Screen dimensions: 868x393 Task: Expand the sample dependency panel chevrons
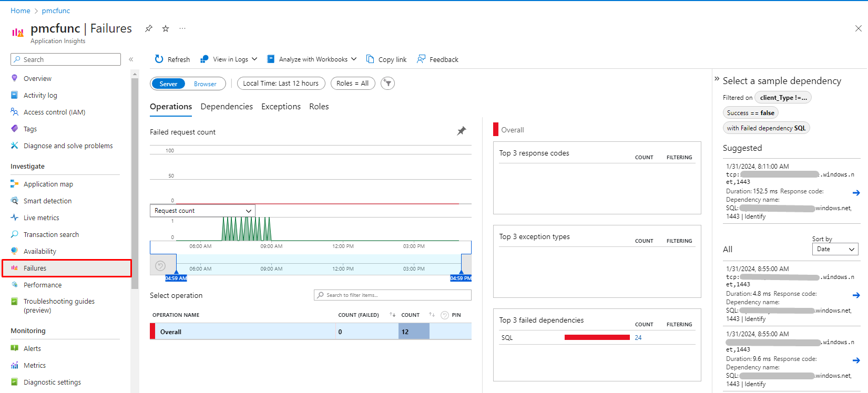[x=717, y=79]
